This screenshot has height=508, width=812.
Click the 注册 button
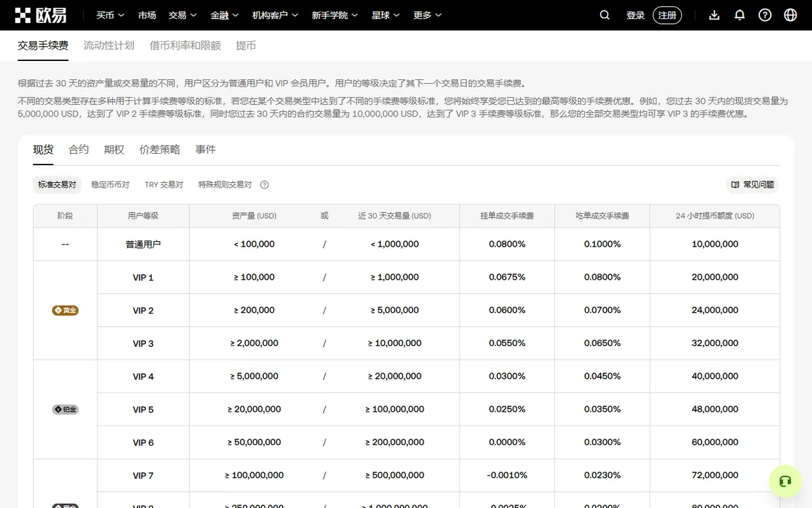[x=667, y=15]
